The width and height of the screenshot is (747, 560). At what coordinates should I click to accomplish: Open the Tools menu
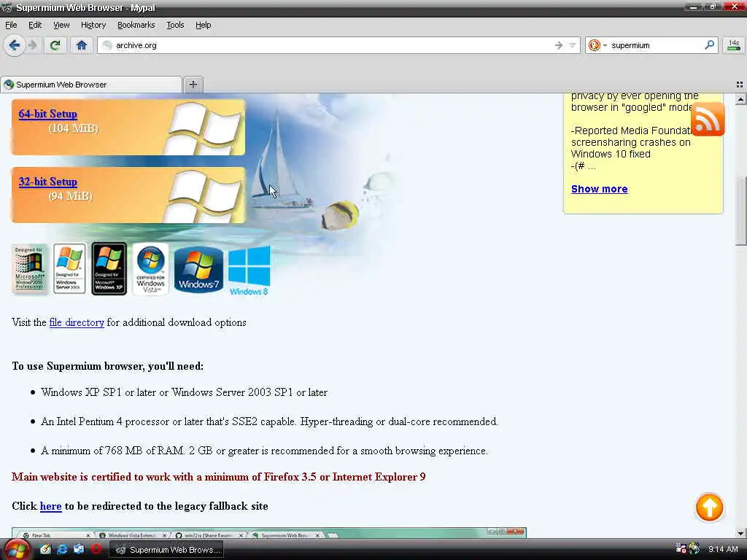175,25
